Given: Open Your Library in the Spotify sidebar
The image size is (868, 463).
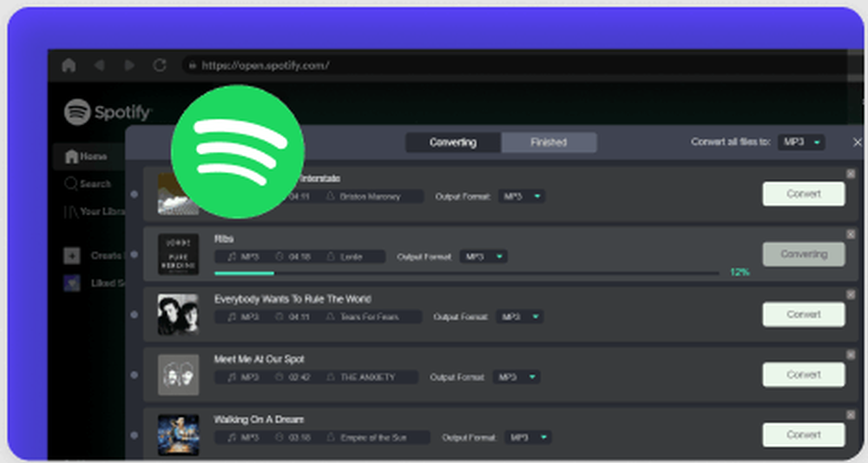Looking at the screenshot, I should [x=95, y=211].
